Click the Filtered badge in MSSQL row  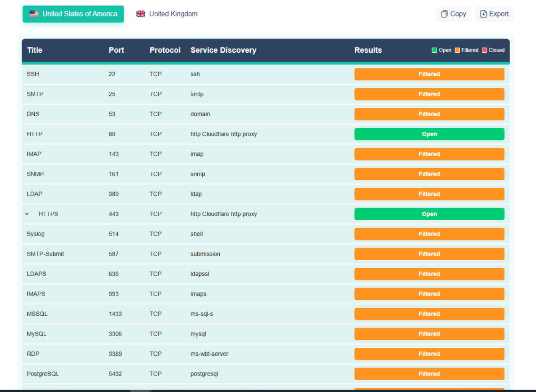click(429, 314)
